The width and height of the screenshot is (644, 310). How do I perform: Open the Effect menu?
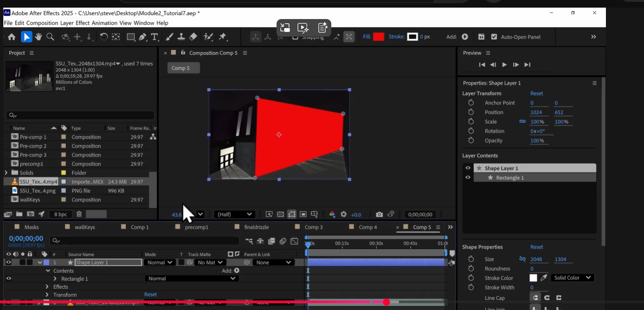click(x=82, y=22)
